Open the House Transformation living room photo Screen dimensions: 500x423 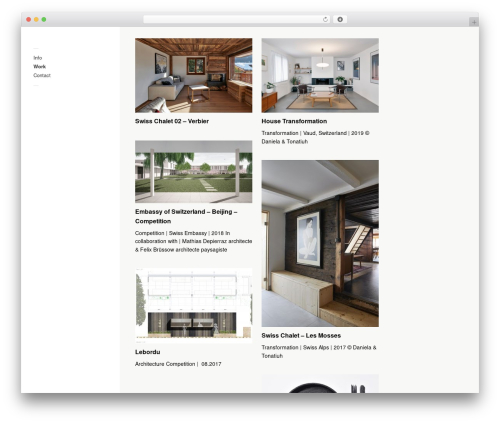pos(320,75)
